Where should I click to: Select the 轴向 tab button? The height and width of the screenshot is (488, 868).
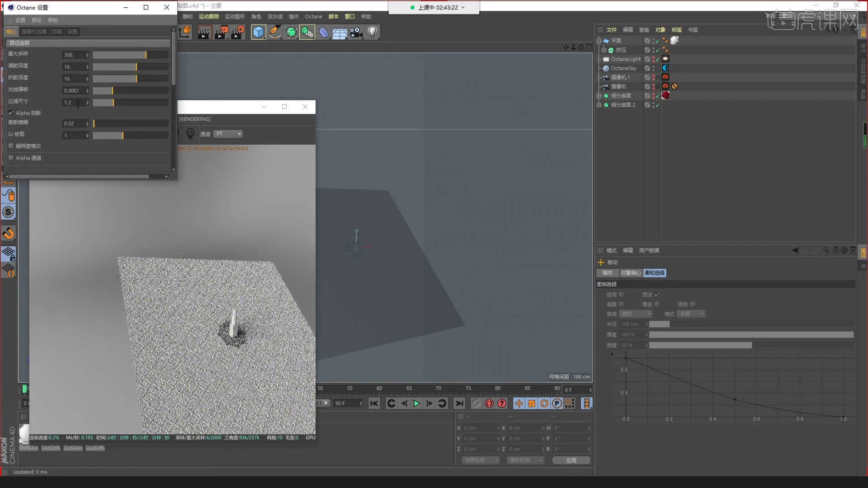click(x=607, y=273)
